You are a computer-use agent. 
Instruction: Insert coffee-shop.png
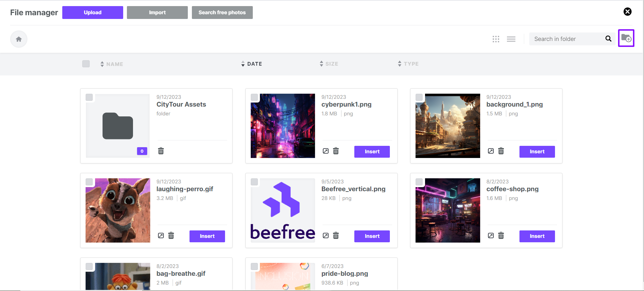pyautogui.click(x=537, y=236)
